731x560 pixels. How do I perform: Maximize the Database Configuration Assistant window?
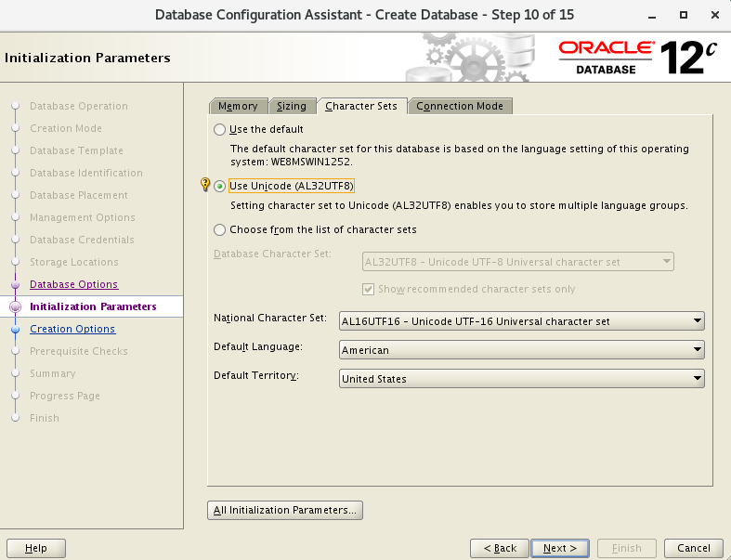point(684,15)
